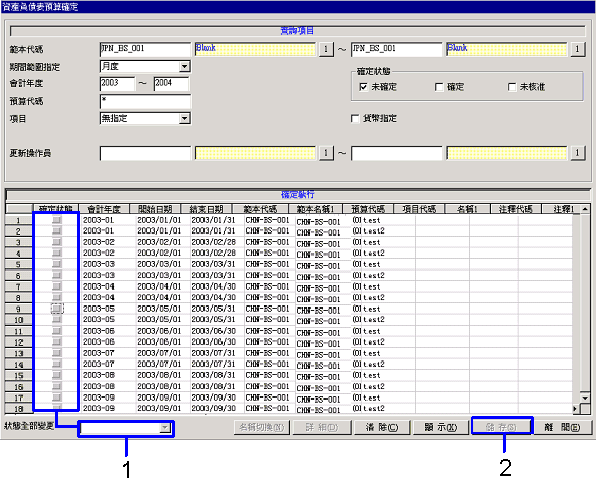
Task: Select row header 18 in the grid
Action: click(x=18, y=409)
